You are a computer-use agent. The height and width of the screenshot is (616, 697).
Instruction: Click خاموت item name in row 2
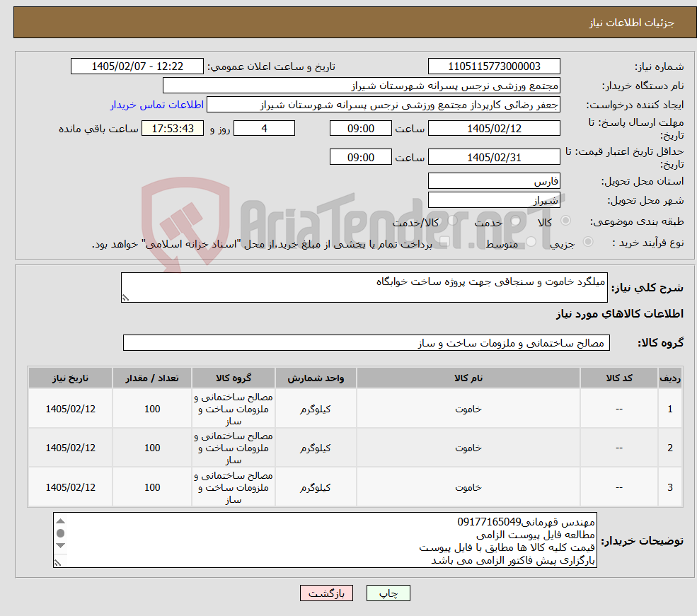(x=468, y=448)
